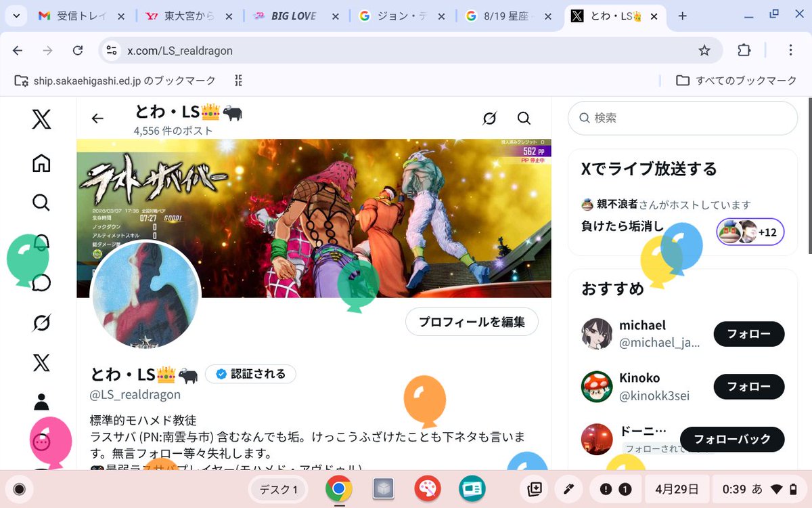The height and width of the screenshot is (508, 812).
Task: Open the paint palette app from the shelf
Action: (x=428, y=488)
